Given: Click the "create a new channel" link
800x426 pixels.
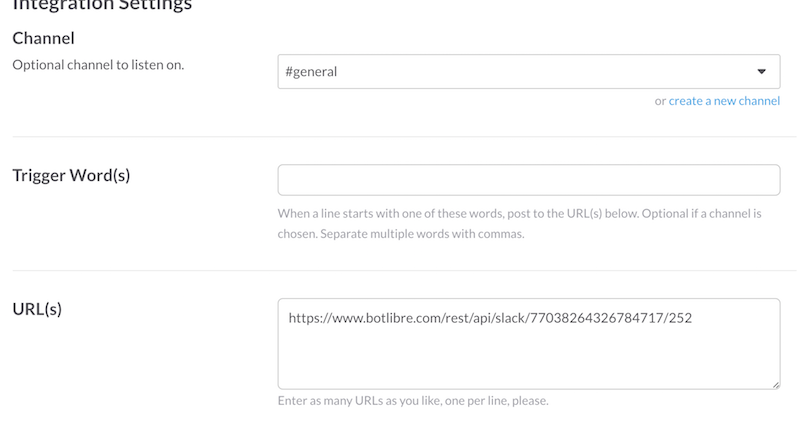Looking at the screenshot, I should (724, 101).
